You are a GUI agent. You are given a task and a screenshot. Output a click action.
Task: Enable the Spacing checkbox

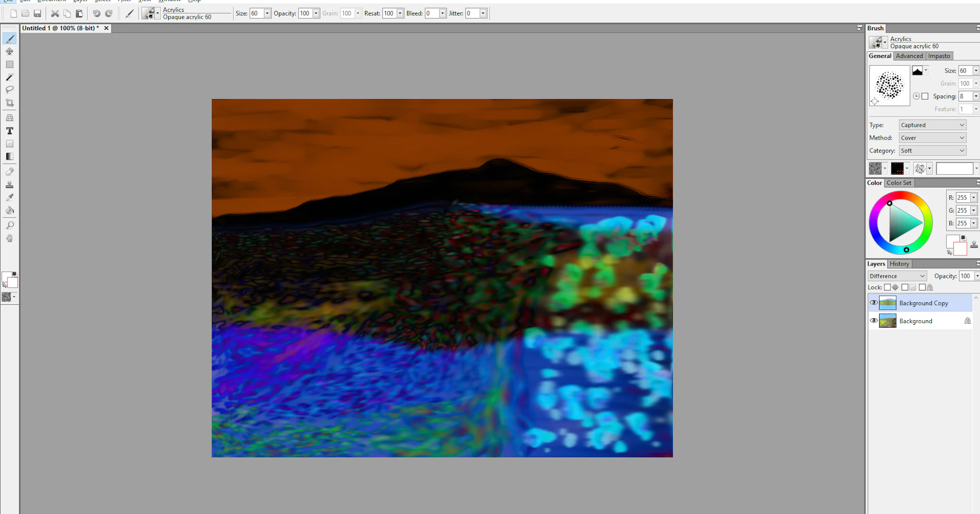pos(925,96)
